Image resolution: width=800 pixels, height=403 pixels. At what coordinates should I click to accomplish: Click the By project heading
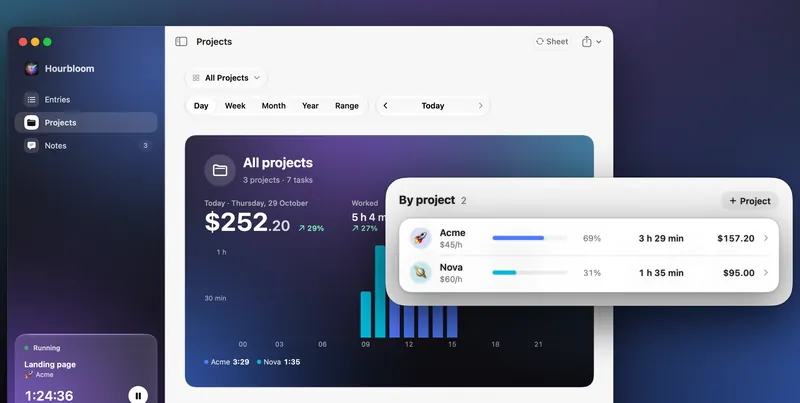pyautogui.click(x=427, y=200)
